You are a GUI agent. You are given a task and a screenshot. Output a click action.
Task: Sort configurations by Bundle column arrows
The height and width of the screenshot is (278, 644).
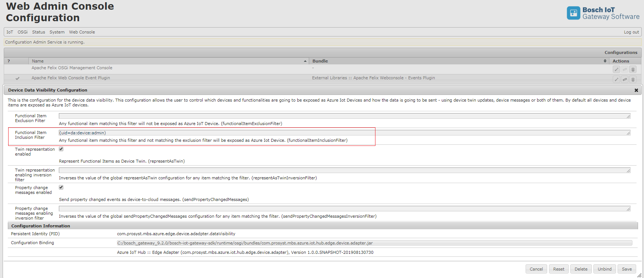click(605, 61)
